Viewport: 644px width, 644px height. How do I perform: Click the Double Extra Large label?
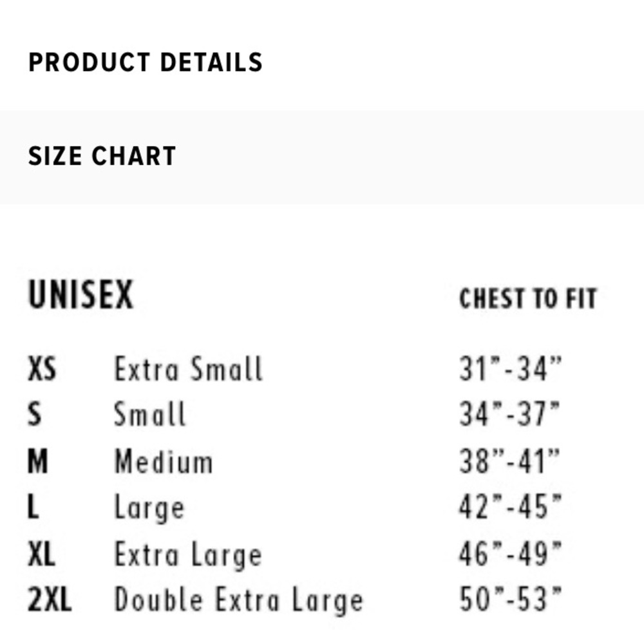(x=238, y=600)
